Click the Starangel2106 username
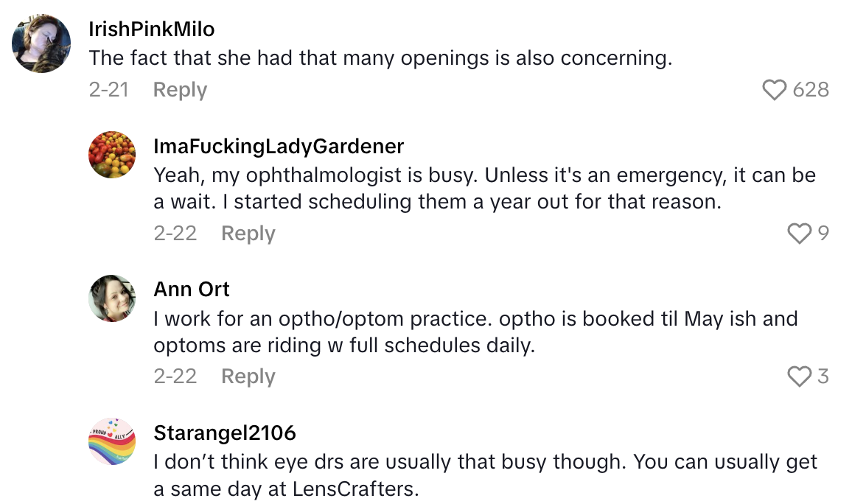 tap(223, 433)
